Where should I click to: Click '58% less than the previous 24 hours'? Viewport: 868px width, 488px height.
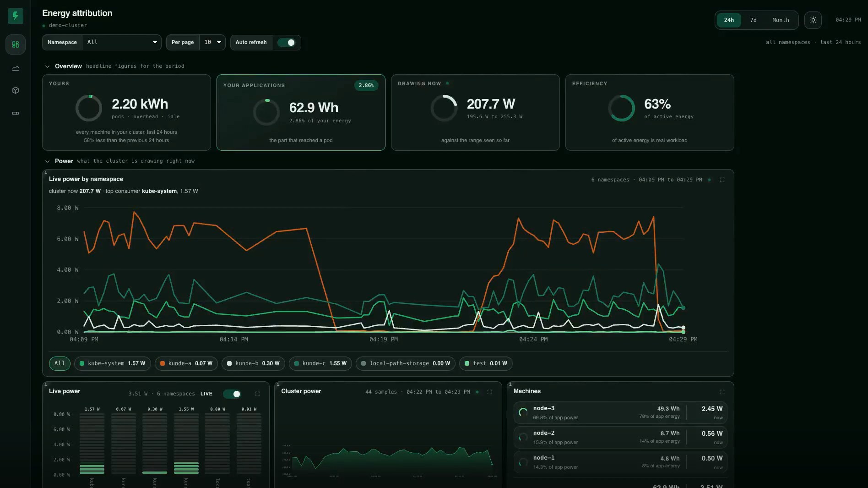[126, 141]
